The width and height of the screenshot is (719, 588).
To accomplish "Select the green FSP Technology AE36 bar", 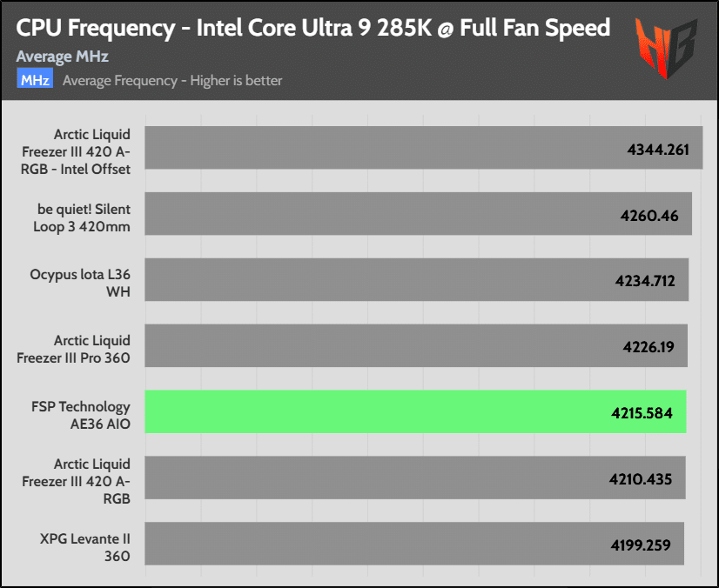I will [x=415, y=411].
